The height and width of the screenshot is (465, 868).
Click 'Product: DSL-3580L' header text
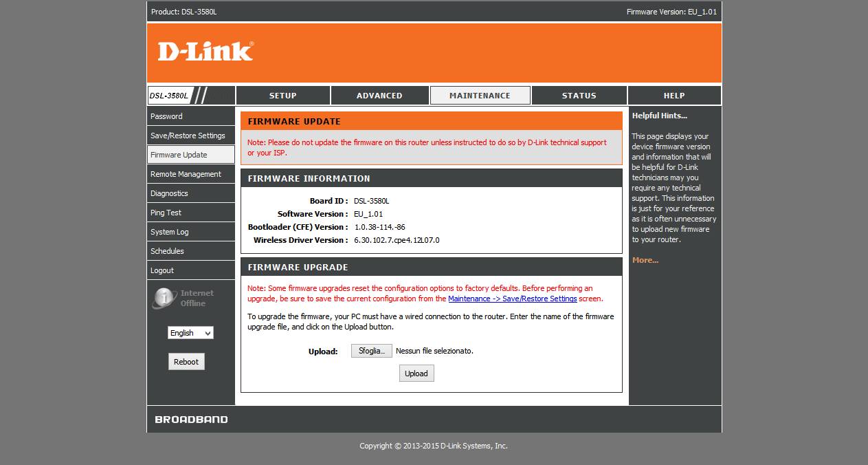[x=184, y=12]
